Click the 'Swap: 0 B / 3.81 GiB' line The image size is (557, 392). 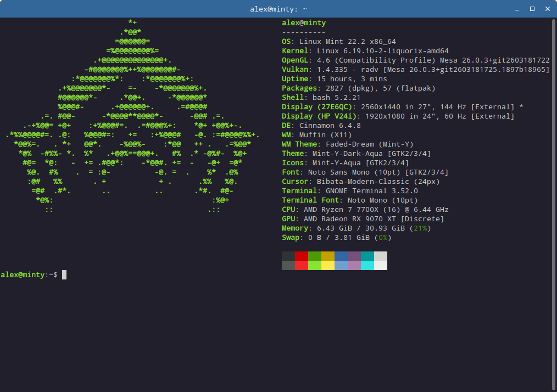(x=336, y=238)
